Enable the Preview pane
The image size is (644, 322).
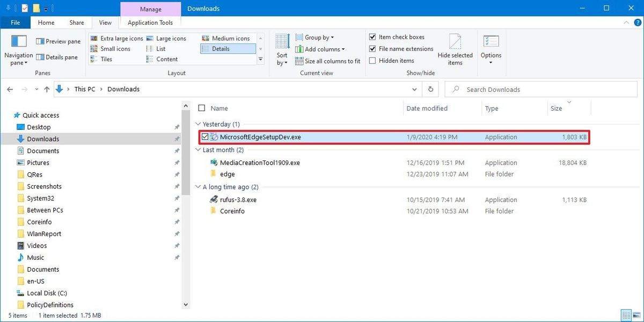[x=58, y=41]
